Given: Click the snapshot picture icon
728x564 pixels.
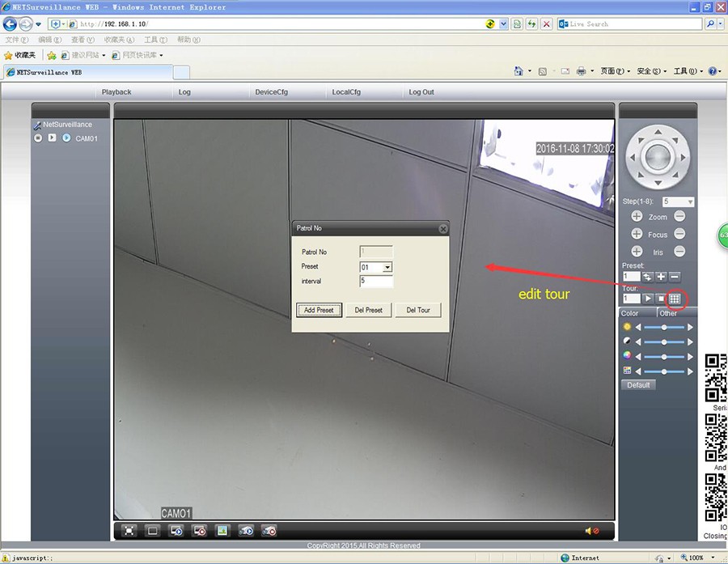Looking at the screenshot, I should [x=222, y=531].
